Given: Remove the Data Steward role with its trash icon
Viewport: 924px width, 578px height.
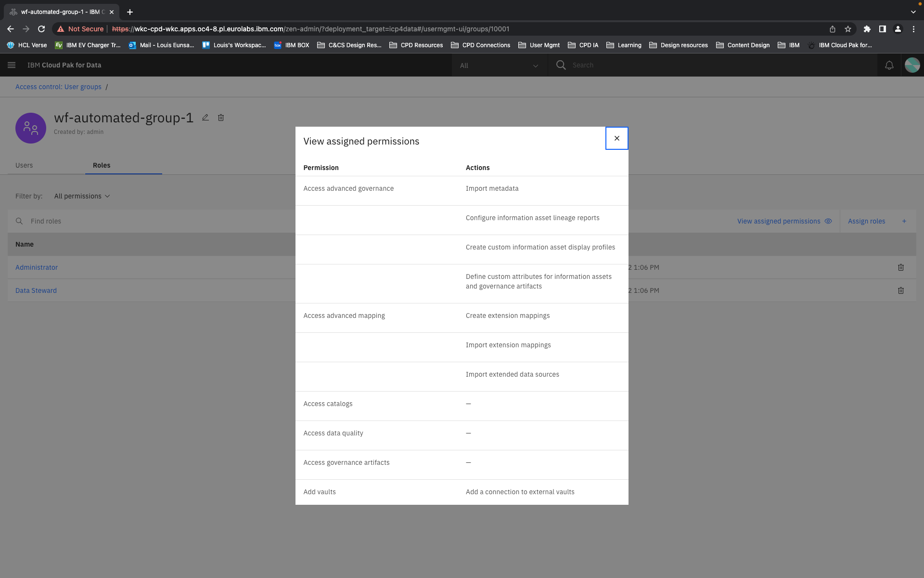Looking at the screenshot, I should click(x=901, y=290).
